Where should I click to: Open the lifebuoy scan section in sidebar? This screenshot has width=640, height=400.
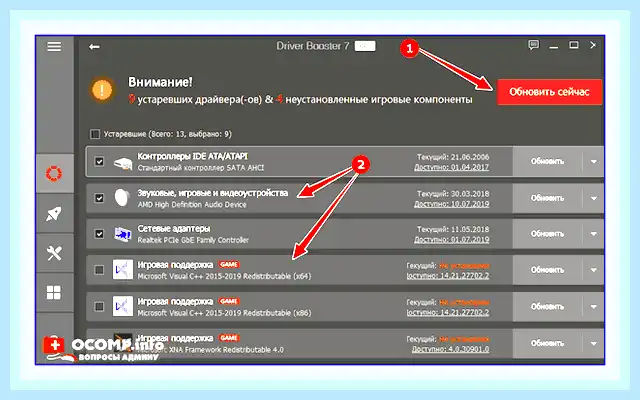[54, 173]
